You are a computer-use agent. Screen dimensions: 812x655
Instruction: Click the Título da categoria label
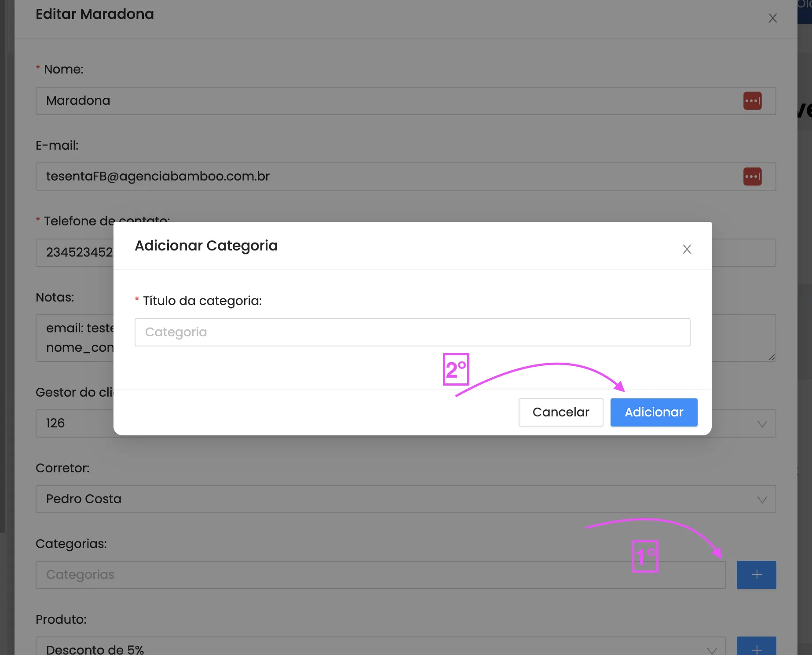[x=202, y=301]
